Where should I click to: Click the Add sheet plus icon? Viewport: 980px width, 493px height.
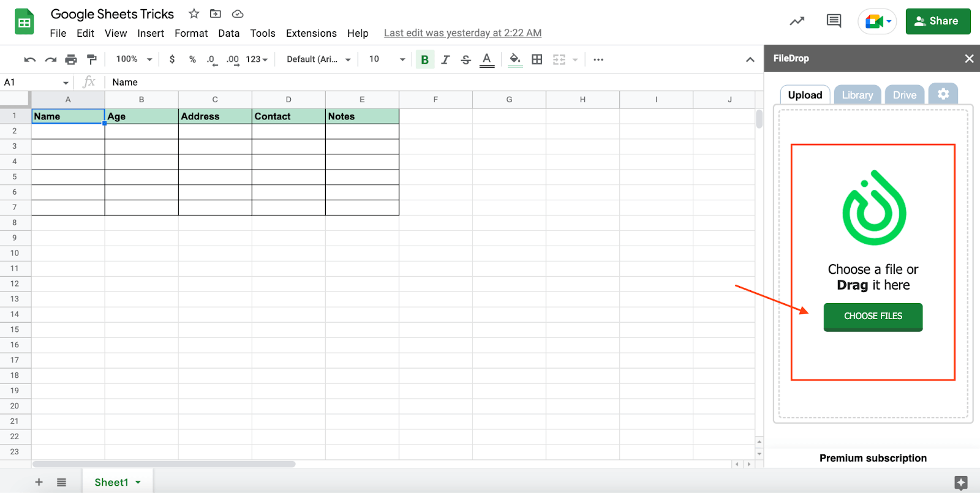point(39,482)
